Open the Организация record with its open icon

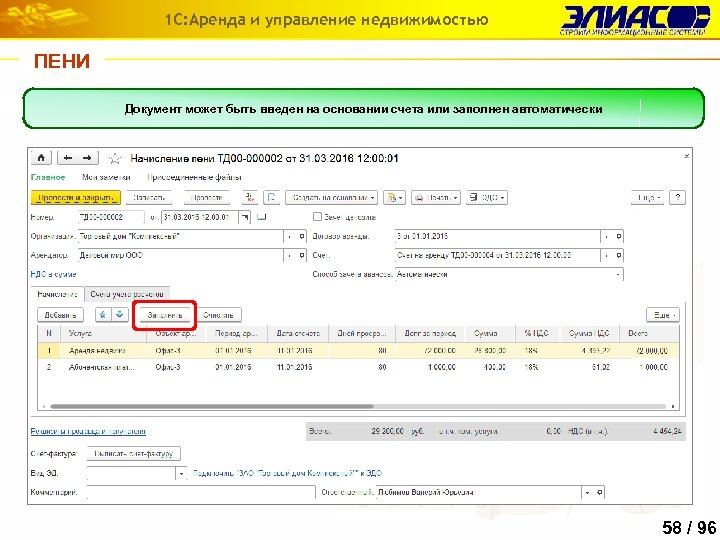[x=301, y=236]
